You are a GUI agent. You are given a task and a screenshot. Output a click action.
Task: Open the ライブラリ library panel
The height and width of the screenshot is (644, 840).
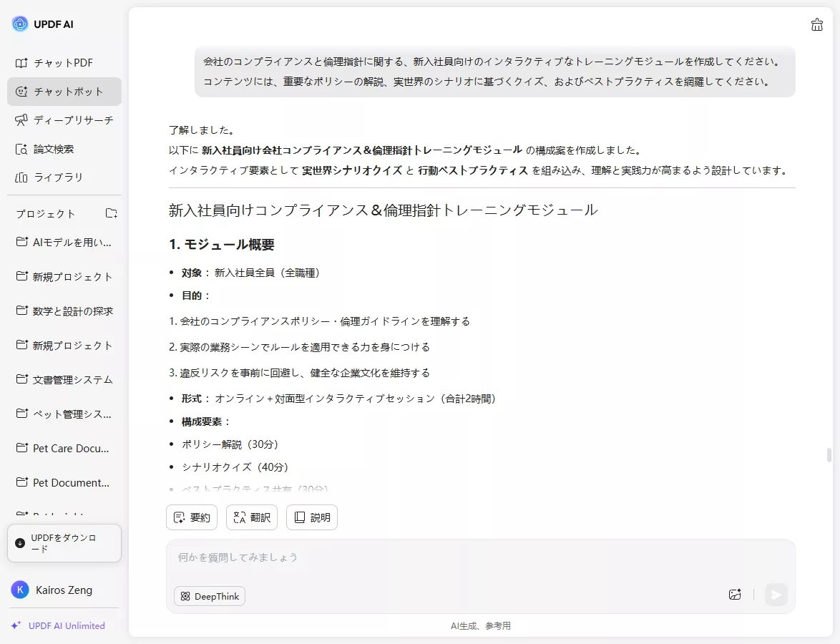click(60, 177)
